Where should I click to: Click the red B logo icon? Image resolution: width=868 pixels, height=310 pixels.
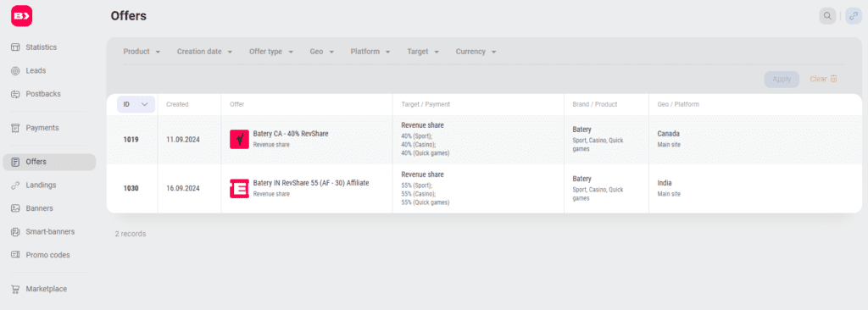(x=22, y=15)
